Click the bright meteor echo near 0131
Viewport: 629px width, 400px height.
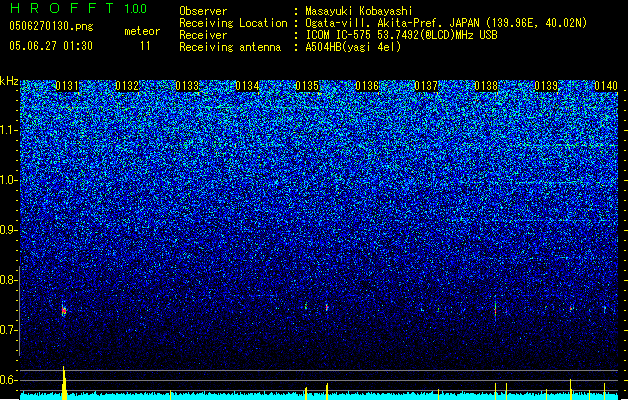pos(64,310)
